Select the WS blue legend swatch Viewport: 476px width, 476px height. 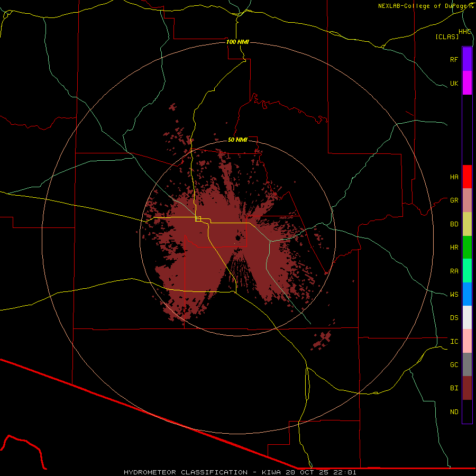[x=467, y=294]
